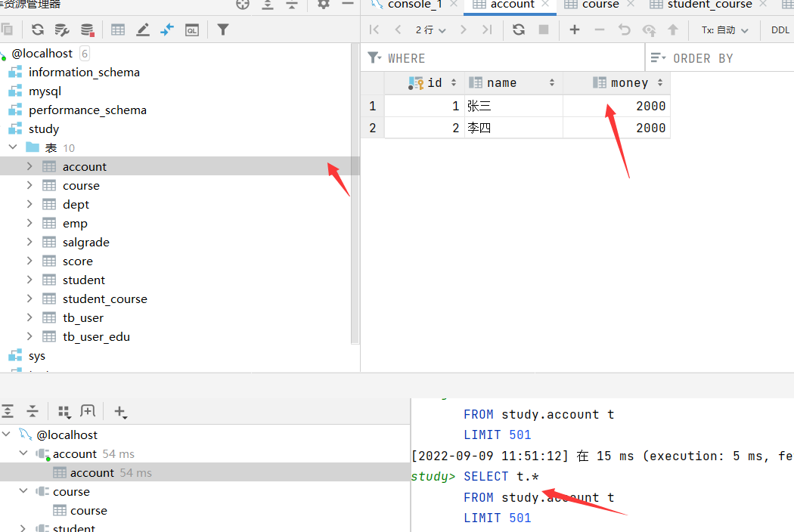Collapse the @localhost node in services
Screen dimensions: 794x532
pos(7,435)
